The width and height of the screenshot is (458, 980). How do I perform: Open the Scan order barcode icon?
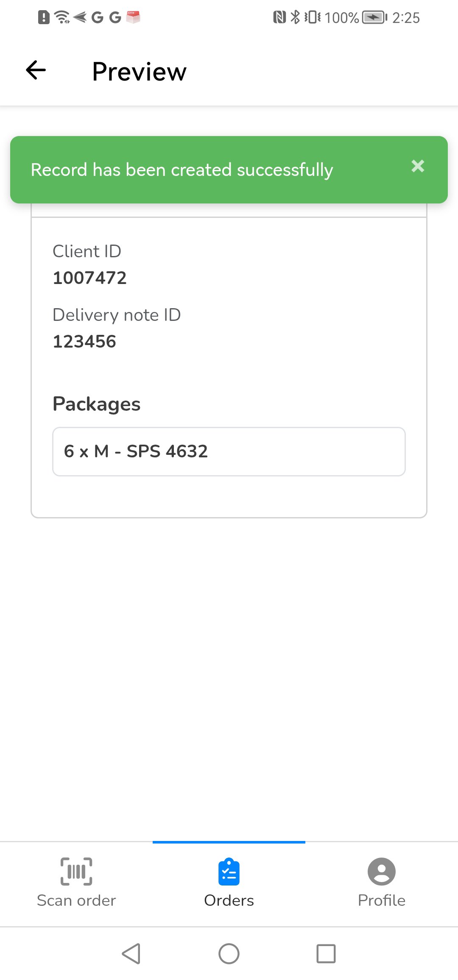coord(76,871)
